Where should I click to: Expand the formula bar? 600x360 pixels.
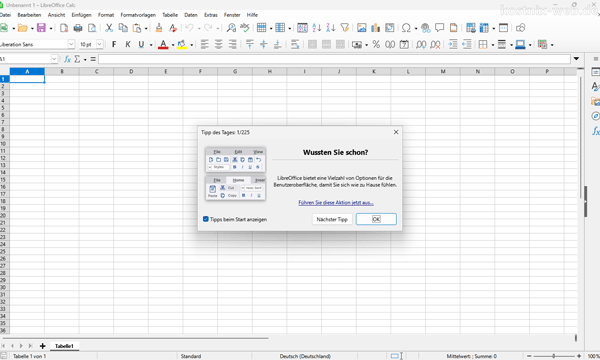[576, 59]
